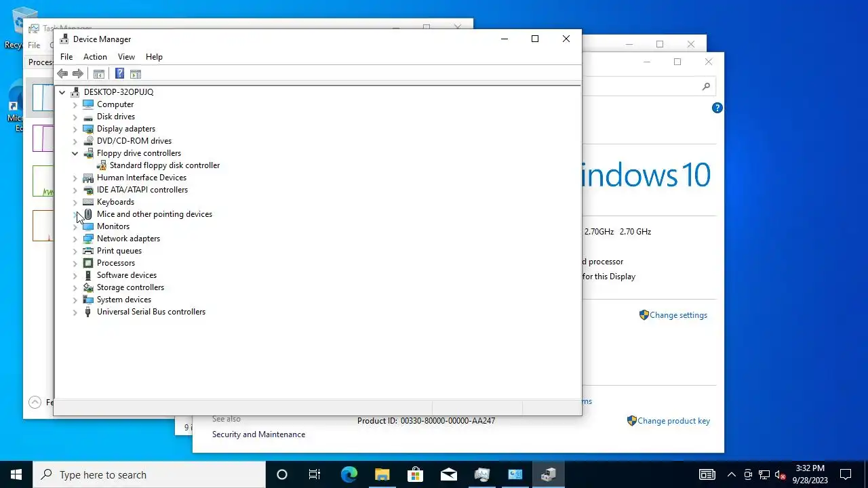Expand the System devices category
This screenshot has width=868, height=488.
click(75, 300)
